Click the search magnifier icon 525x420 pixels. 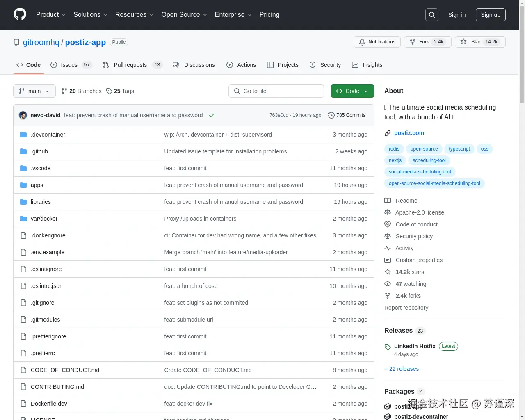[x=431, y=14]
